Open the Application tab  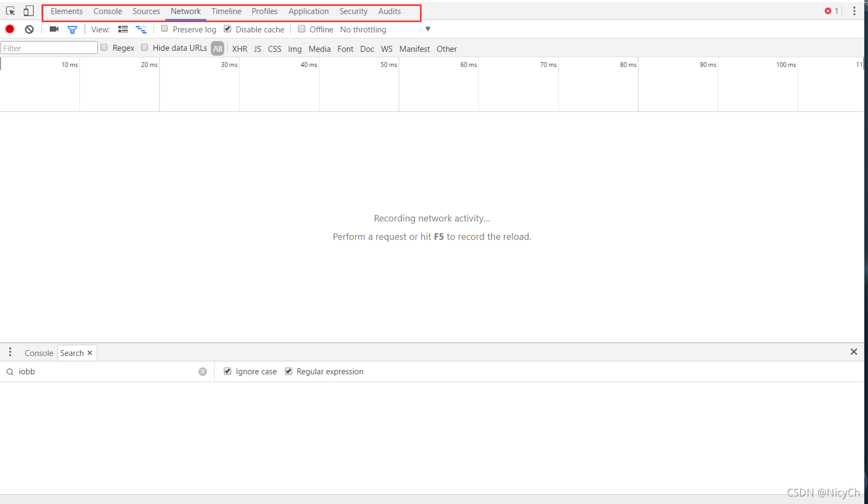click(x=308, y=11)
